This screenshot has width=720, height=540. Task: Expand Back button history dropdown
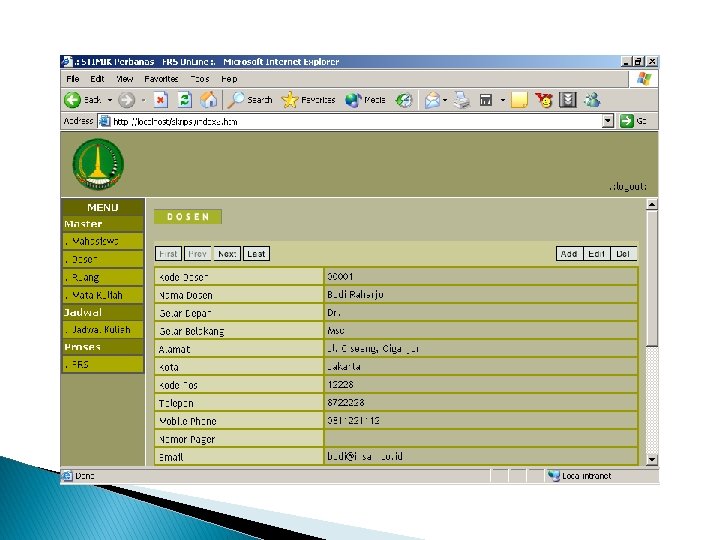pyautogui.click(x=110, y=100)
